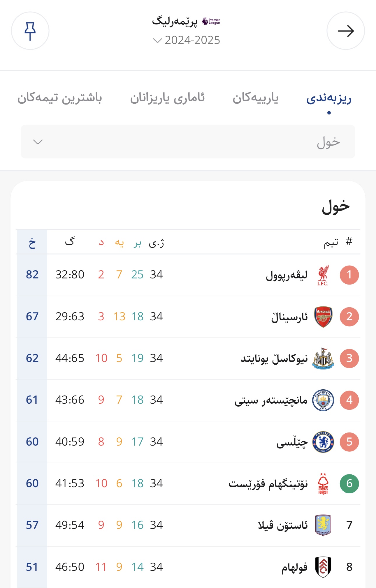Open باشترین تیمەکان tab
Image resolution: width=376 pixels, height=588 pixels.
pyautogui.click(x=60, y=98)
